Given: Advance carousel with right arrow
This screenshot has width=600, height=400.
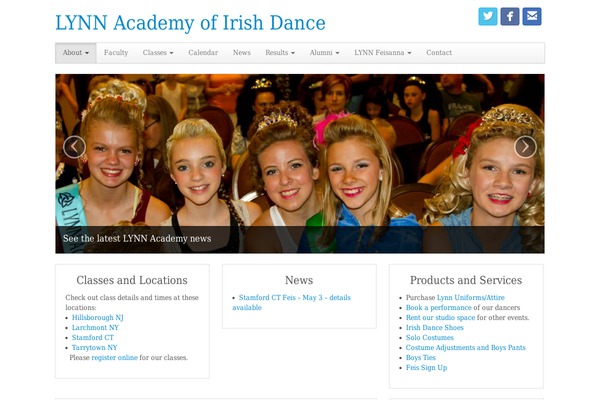Looking at the screenshot, I should click(x=525, y=147).
